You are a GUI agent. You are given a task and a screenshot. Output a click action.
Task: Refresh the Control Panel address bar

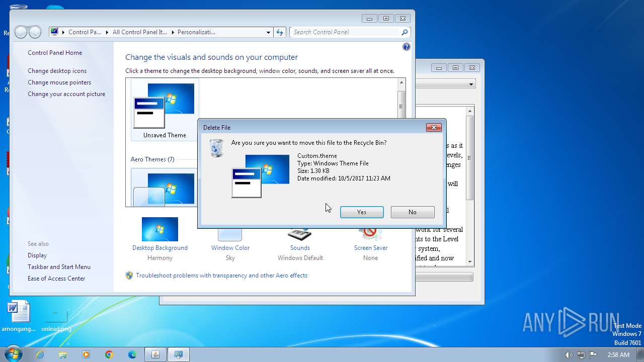click(280, 32)
